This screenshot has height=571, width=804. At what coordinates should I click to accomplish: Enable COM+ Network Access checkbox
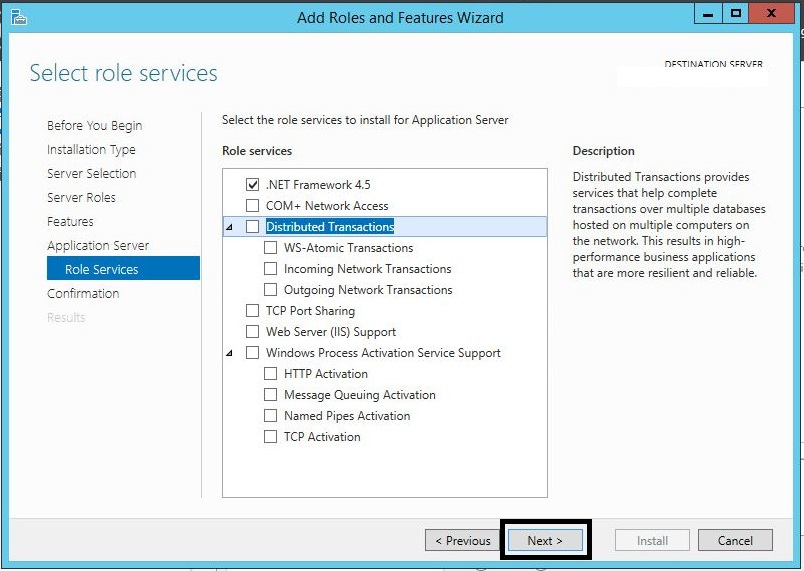pyautogui.click(x=252, y=206)
